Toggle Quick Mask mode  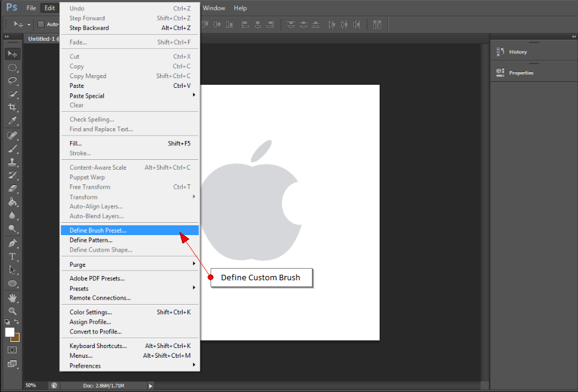click(x=12, y=350)
